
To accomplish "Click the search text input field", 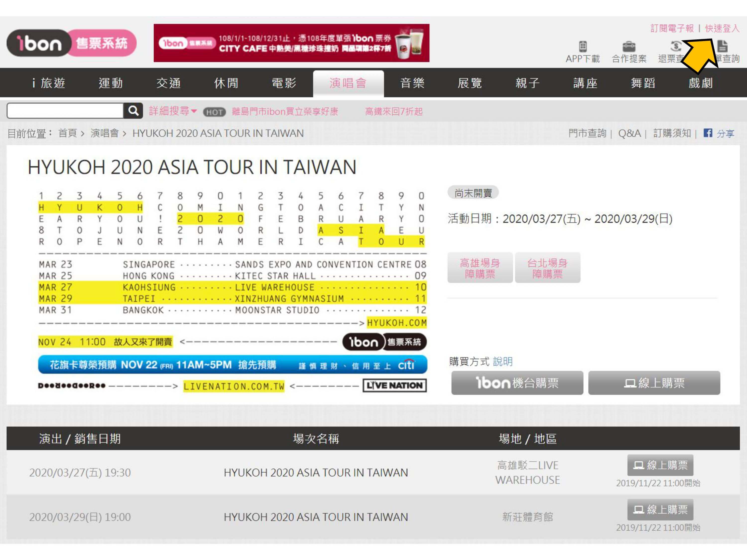I will pos(65,111).
